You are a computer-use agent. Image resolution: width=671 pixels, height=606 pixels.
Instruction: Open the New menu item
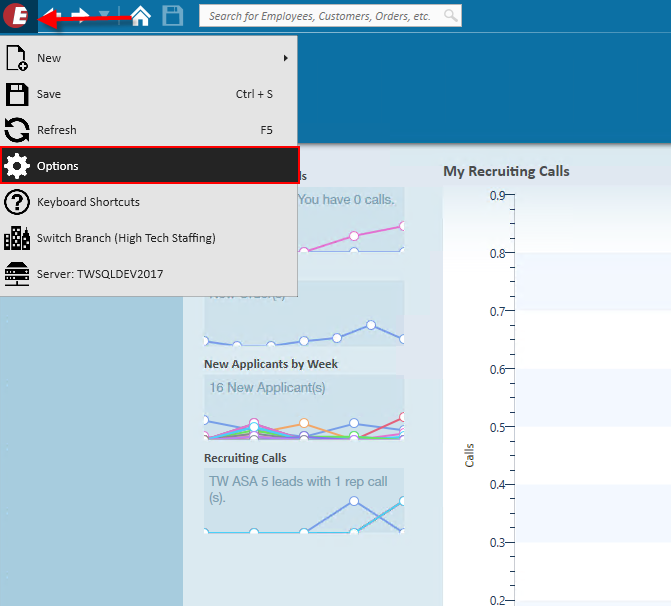(148, 58)
